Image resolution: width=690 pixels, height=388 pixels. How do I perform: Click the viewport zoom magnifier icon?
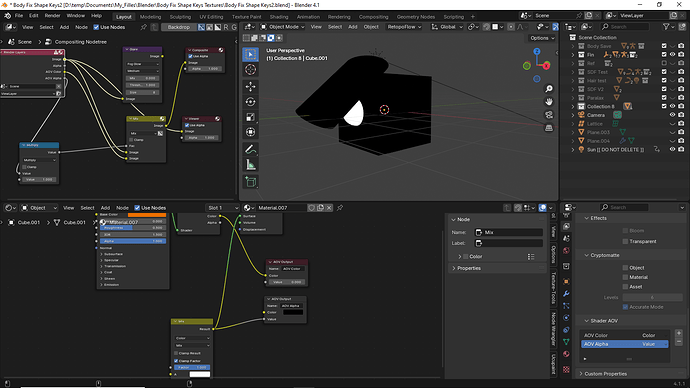tap(549, 89)
